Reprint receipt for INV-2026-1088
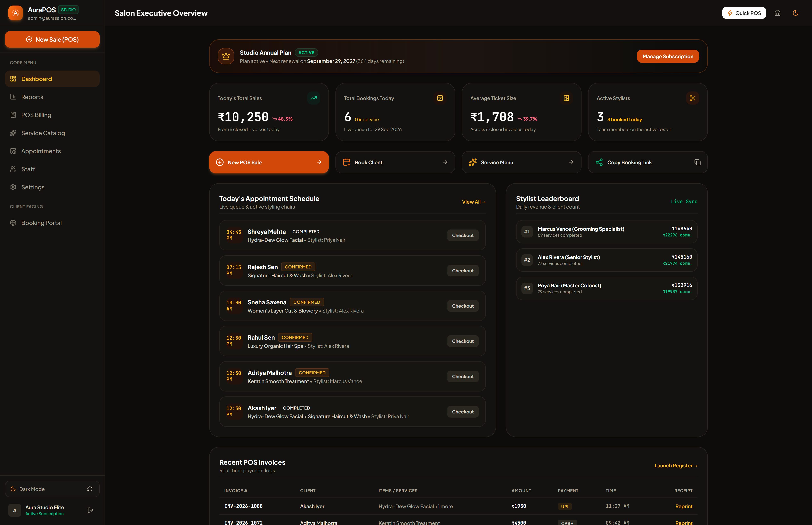The width and height of the screenshot is (812, 525). [683, 506]
